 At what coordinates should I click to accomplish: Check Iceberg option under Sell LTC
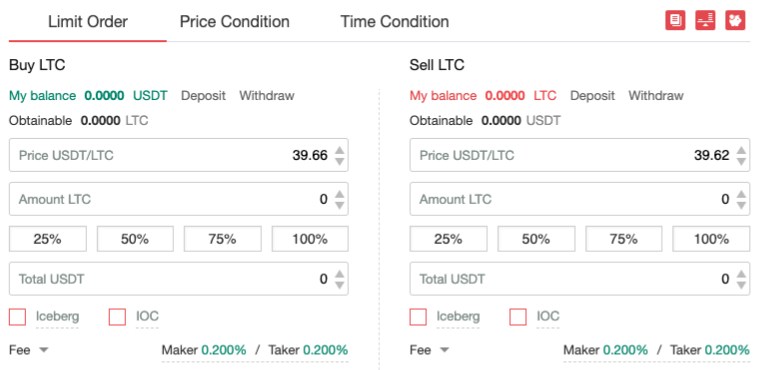click(418, 317)
